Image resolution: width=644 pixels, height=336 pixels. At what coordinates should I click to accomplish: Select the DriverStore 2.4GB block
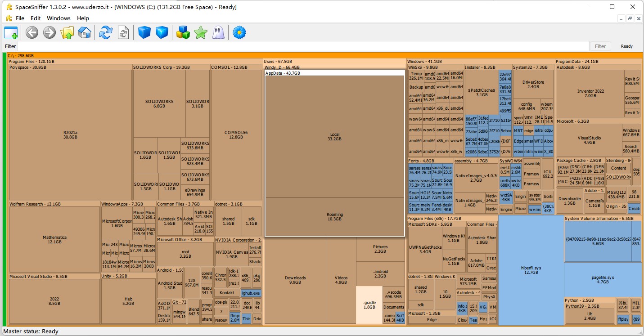533,85
